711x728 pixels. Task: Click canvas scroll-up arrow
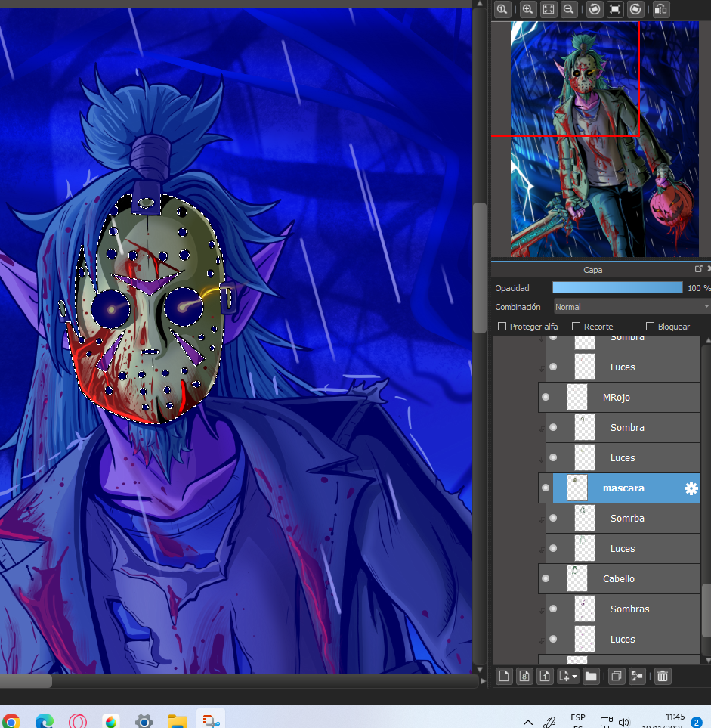[x=479, y=5]
